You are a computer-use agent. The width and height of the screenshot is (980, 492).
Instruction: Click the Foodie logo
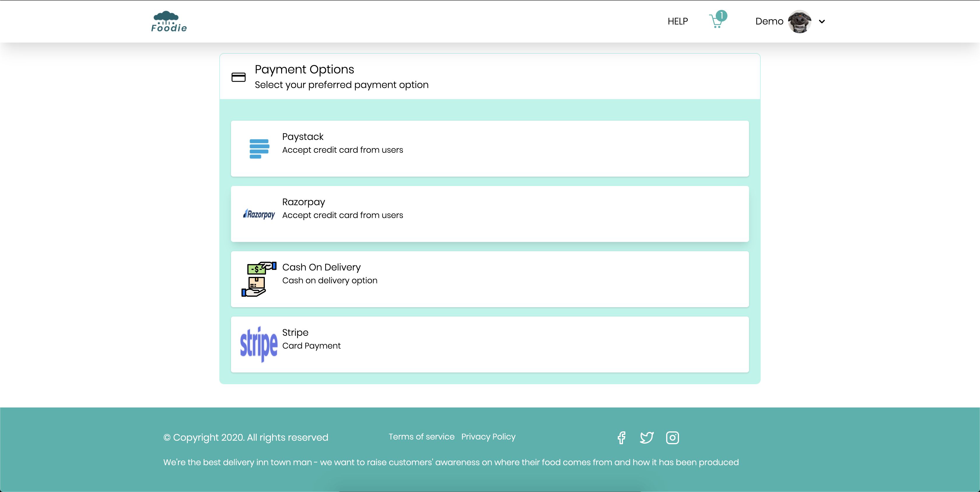169,22
